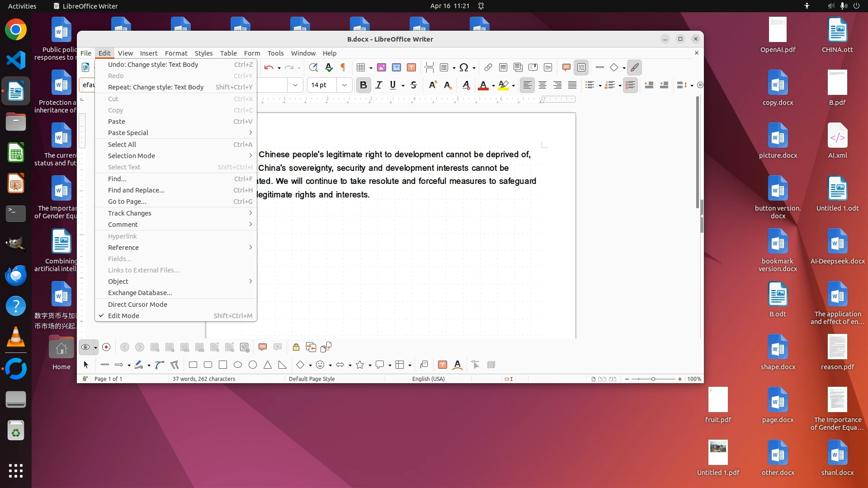Click word count in status bar

pyautogui.click(x=203, y=379)
